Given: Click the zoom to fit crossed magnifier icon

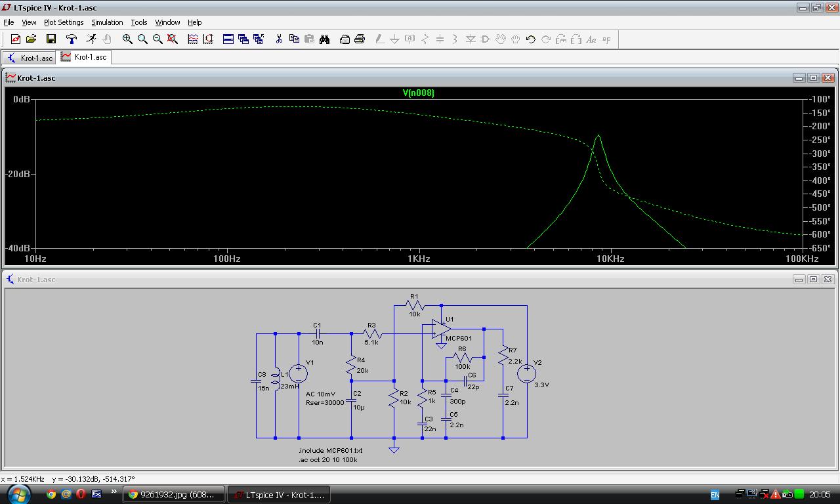Looking at the screenshot, I should [x=173, y=39].
